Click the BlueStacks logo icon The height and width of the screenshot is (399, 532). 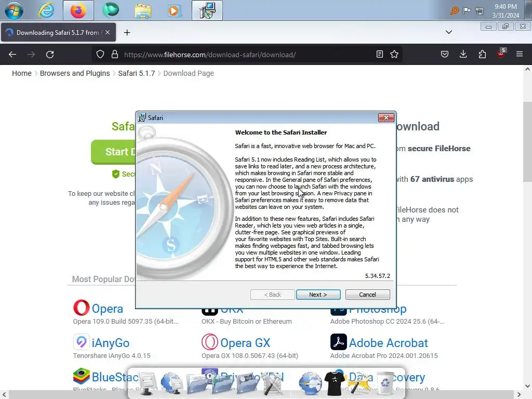pyautogui.click(x=82, y=376)
